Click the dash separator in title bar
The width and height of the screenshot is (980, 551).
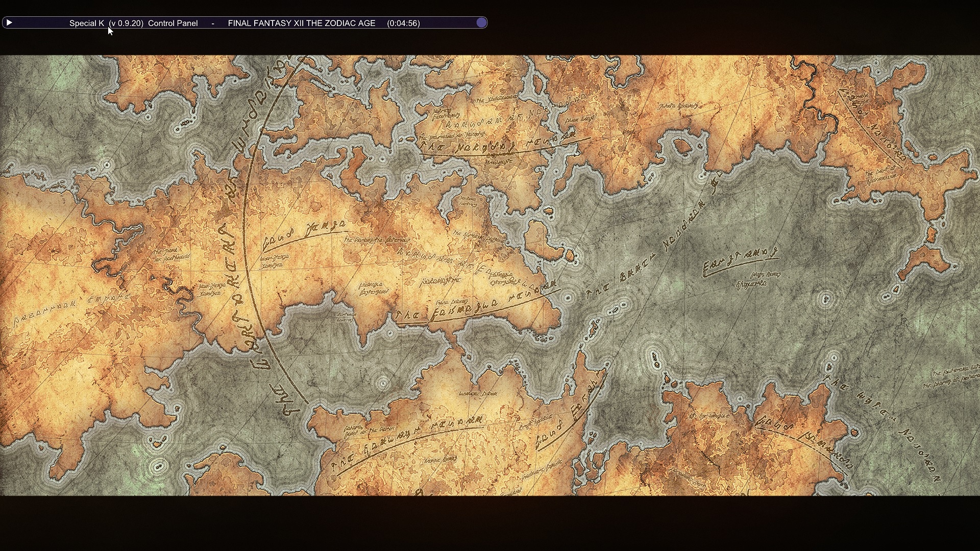pos(213,23)
